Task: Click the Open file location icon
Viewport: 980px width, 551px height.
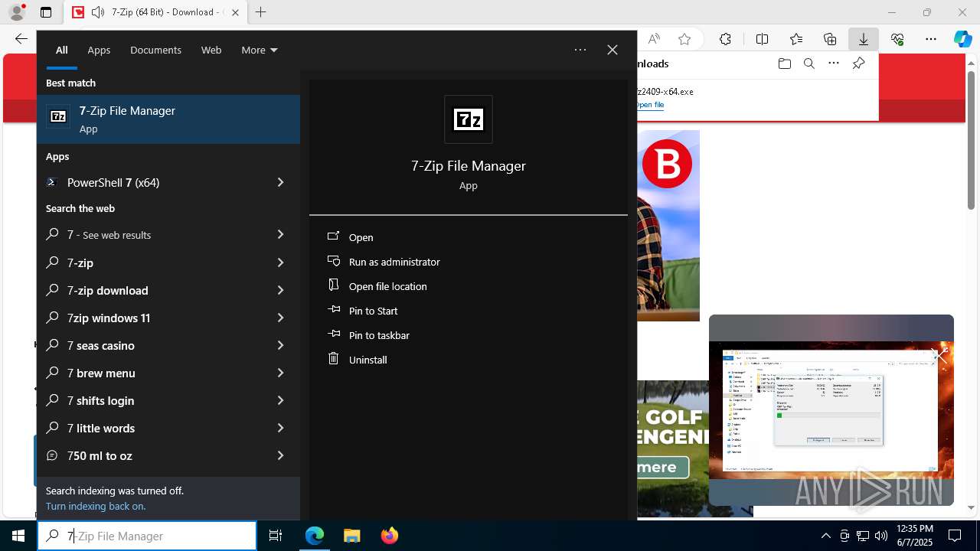Action: point(333,285)
